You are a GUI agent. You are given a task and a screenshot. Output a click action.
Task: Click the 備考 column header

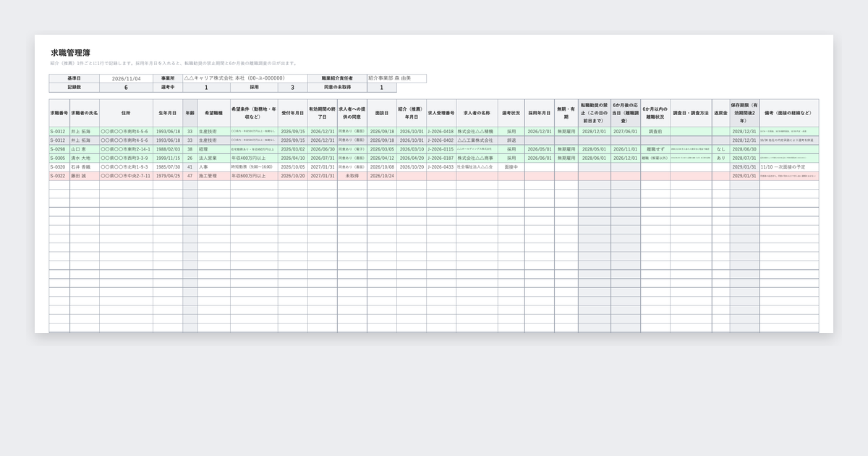click(789, 113)
